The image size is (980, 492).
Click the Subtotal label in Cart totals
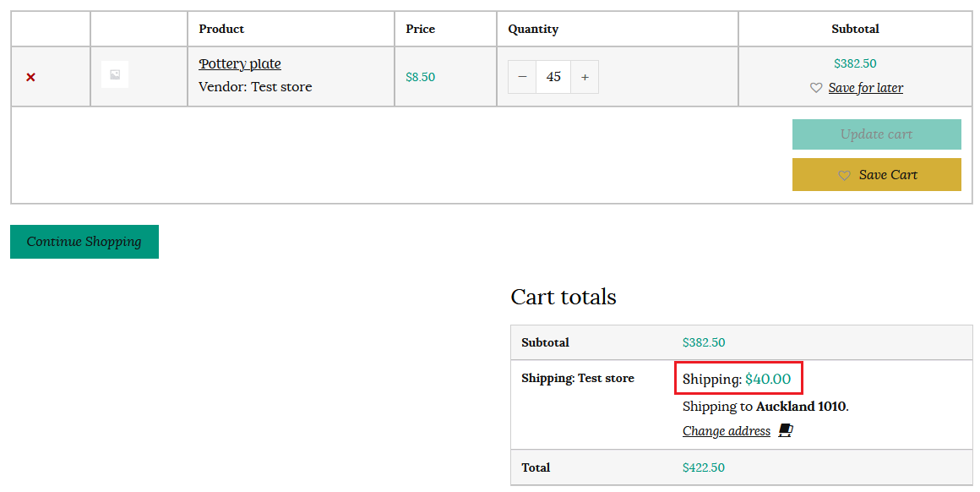coord(545,342)
